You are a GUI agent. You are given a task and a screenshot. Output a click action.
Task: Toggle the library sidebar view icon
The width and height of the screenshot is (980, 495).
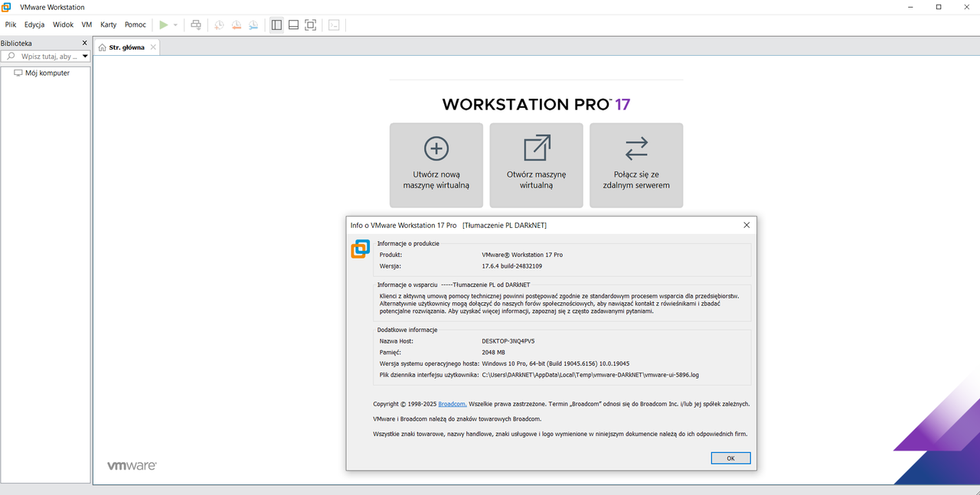click(276, 24)
